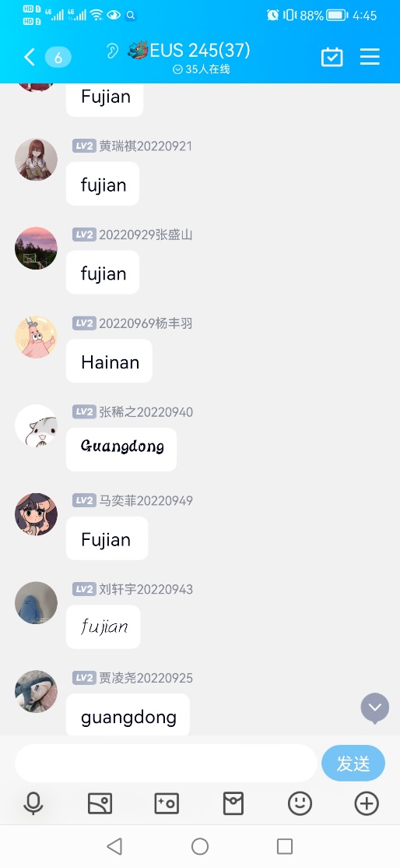
Task: Open the emoji smiley panel
Action: click(300, 803)
